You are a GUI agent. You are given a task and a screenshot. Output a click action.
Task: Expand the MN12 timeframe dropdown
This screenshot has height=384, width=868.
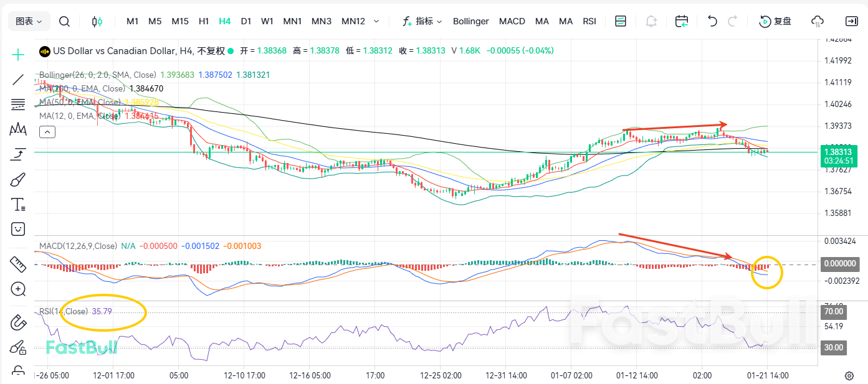(x=376, y=21)
